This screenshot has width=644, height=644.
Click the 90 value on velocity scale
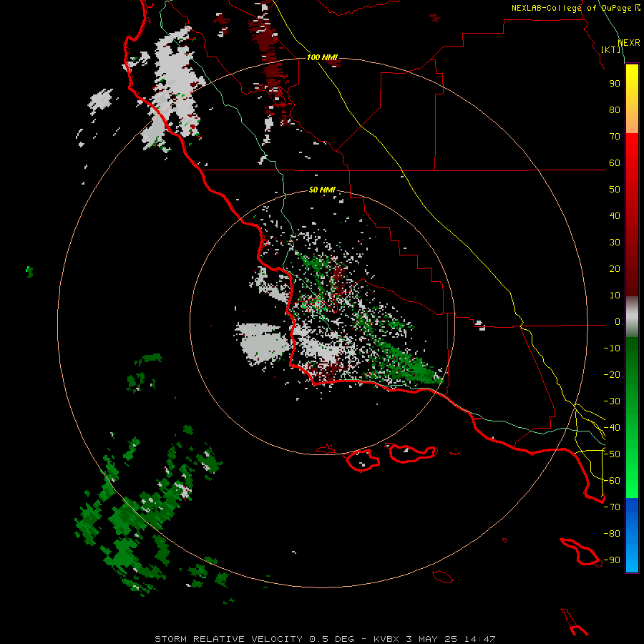615,84
